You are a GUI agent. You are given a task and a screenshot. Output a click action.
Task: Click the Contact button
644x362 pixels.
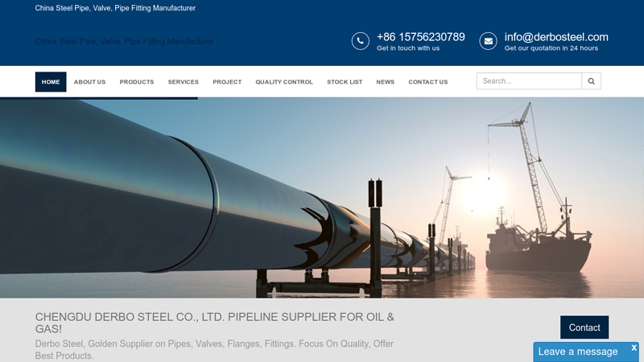(584, 327)
